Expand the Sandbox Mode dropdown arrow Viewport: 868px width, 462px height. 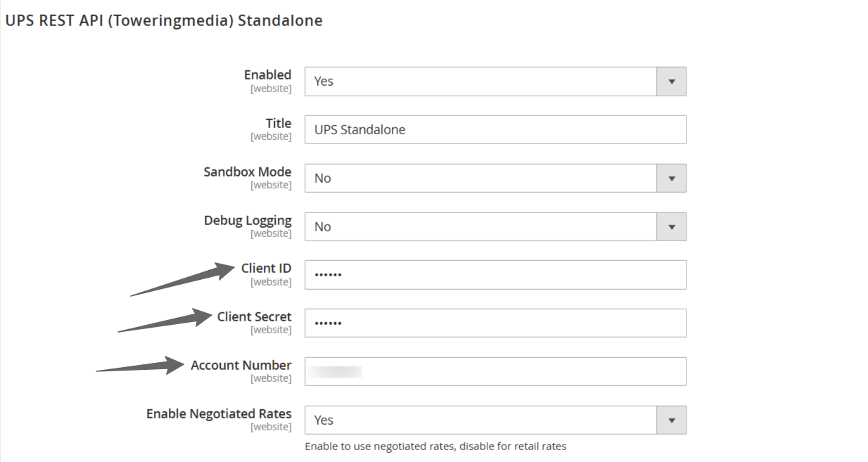click(671, 179)
